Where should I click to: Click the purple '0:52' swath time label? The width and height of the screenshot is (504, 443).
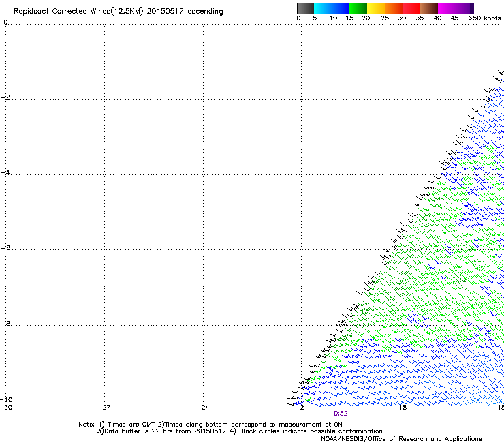point(341,414)
